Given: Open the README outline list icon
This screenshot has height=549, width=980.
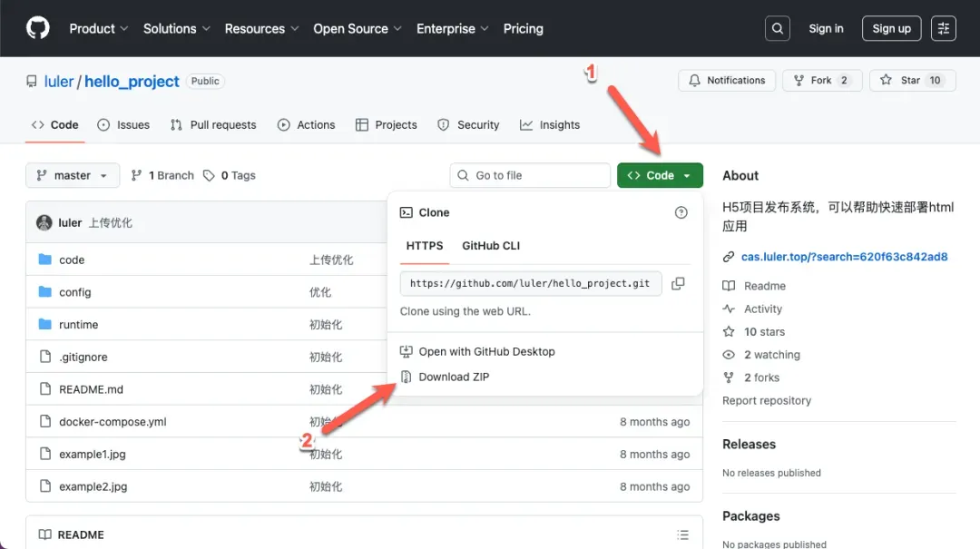Looking at the screenshot, I should (682, 534).
